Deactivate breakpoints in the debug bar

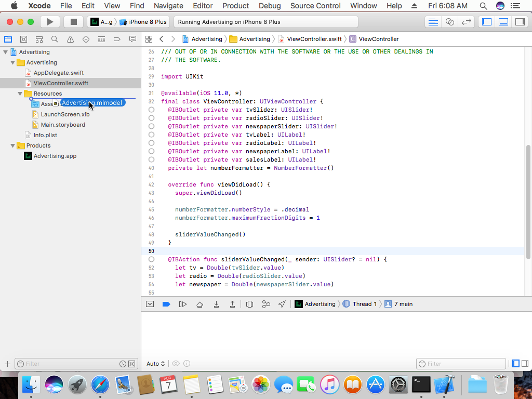166,304
